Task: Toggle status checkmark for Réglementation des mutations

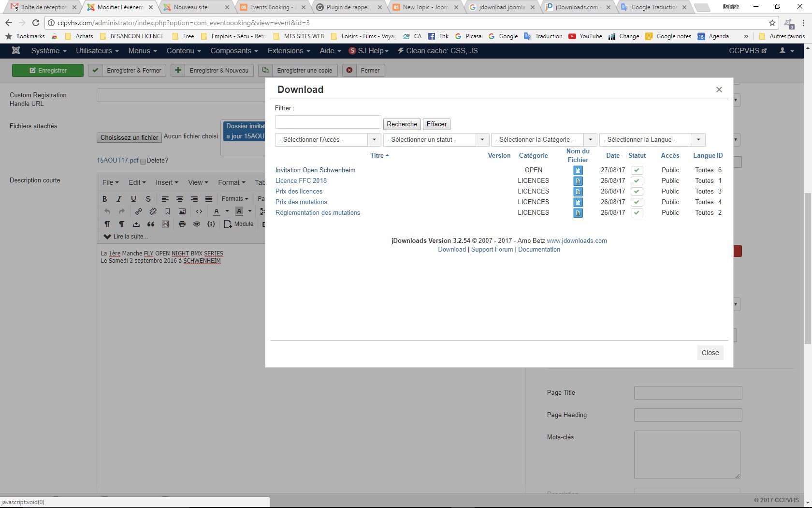Action: 637,213
